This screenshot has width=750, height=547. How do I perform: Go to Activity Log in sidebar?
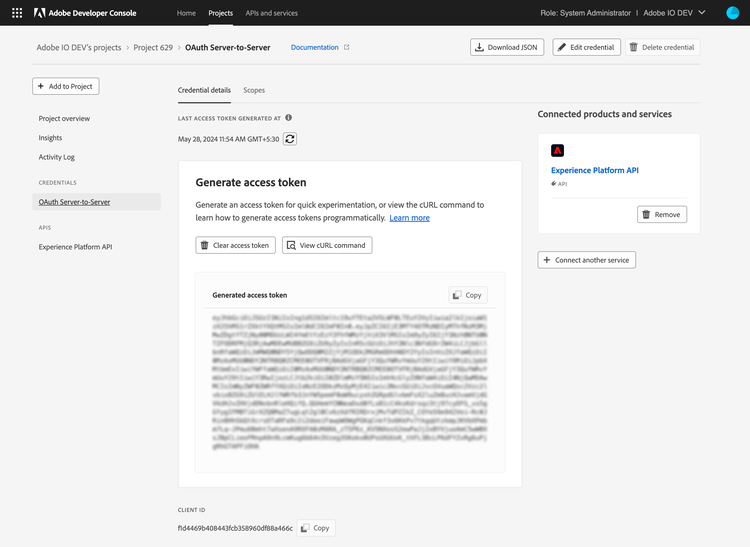pos(57,157)
